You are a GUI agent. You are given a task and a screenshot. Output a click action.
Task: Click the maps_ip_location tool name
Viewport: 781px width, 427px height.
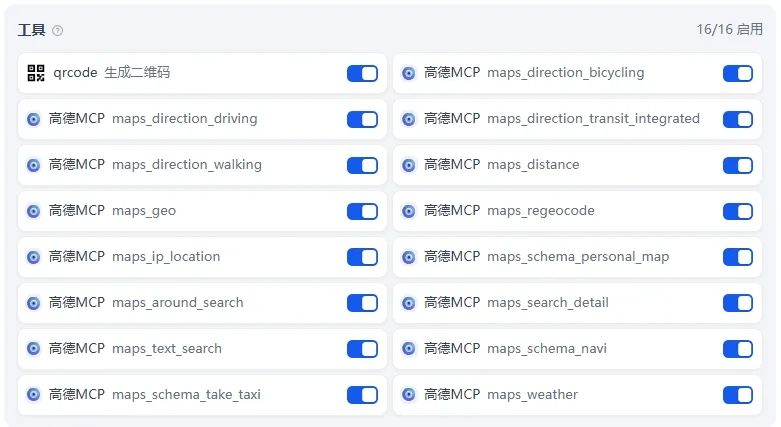166,257
